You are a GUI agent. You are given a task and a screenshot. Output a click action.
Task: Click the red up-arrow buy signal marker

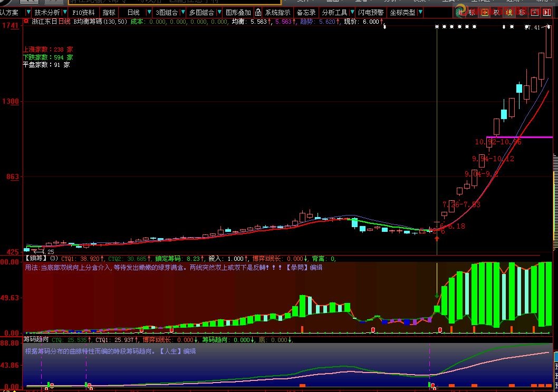[x=437, y=239]
